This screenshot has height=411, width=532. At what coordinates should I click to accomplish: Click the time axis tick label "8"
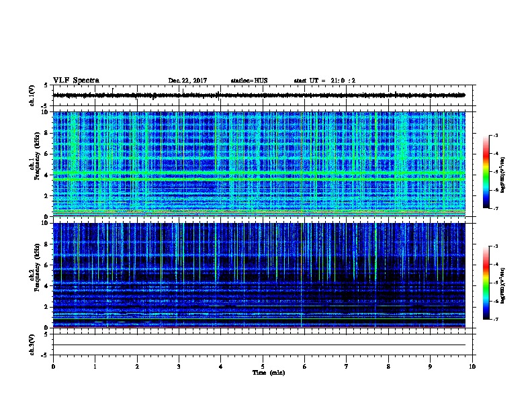pos(388,367)
